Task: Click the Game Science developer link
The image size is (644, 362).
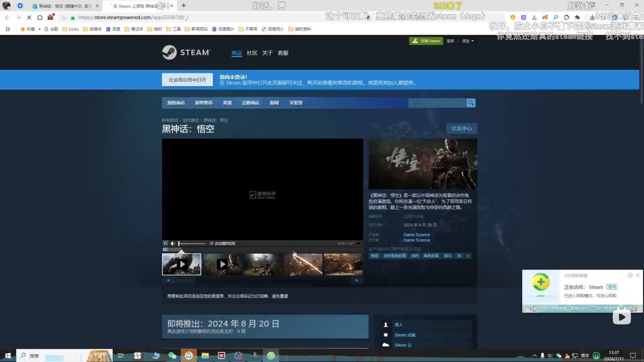Action: [x=417, y=235]
